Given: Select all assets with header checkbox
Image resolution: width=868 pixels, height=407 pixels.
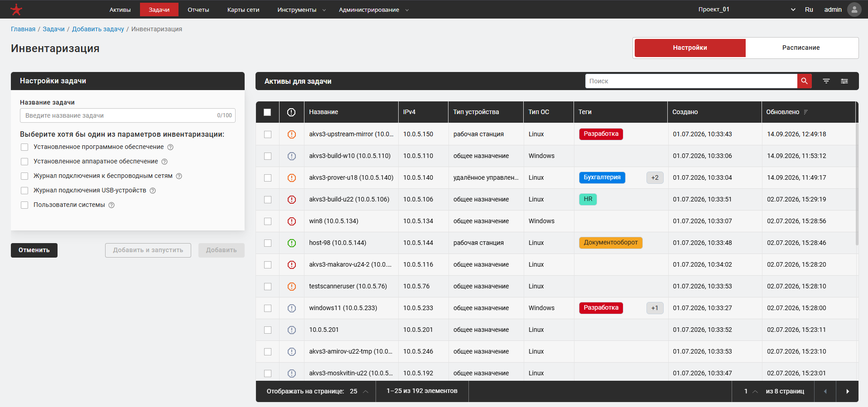Looking at the screenshot, I should pos(267,112).
